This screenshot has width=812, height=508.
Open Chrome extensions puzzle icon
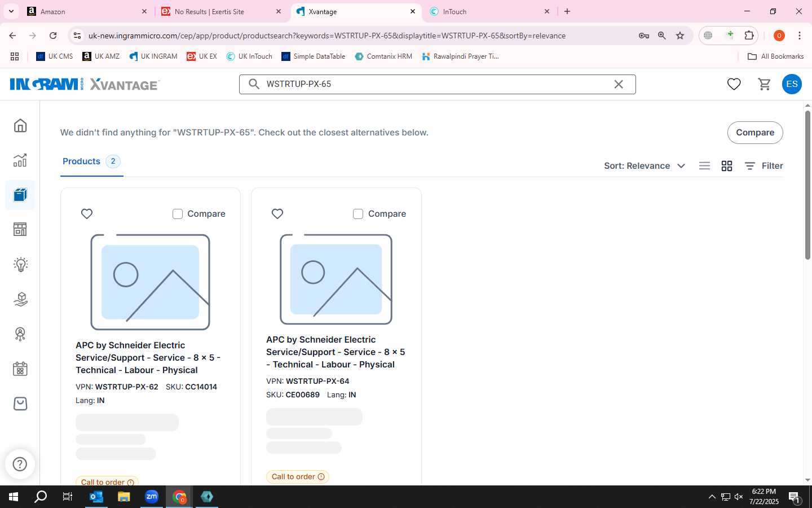coord(749,36)
